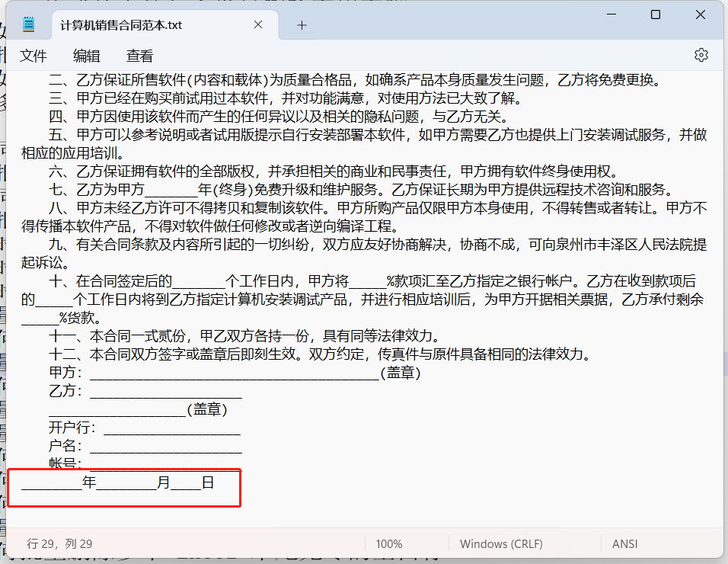Click the 100% zoom level indicator
Screen dimensions: 728x564
pyautogui.click(x=389, y=543)
